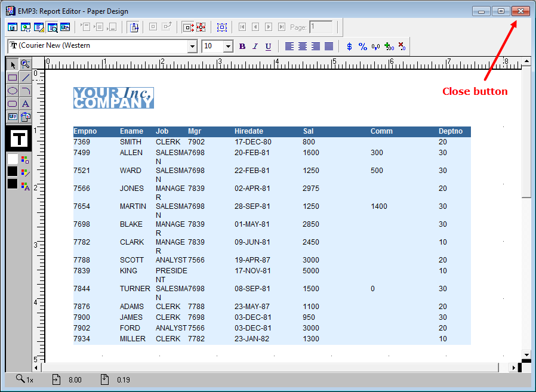Select the arrow Select tool
Image resolution: width=536 pixels, height=392 pixels.
(x=13, y=64)
